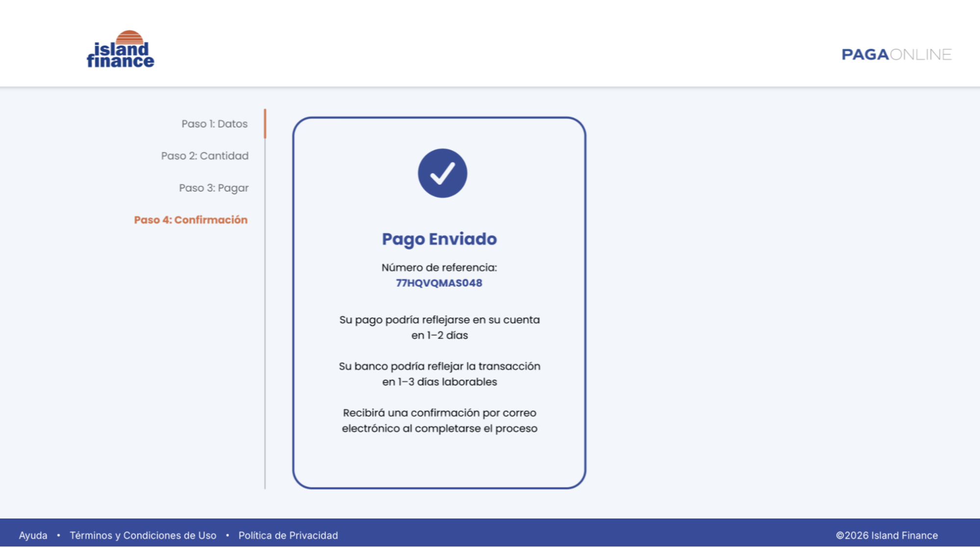This screenshot has height=547, width=980.
Task: Select Paso 1: Datos step
Action: pos(215,124)
